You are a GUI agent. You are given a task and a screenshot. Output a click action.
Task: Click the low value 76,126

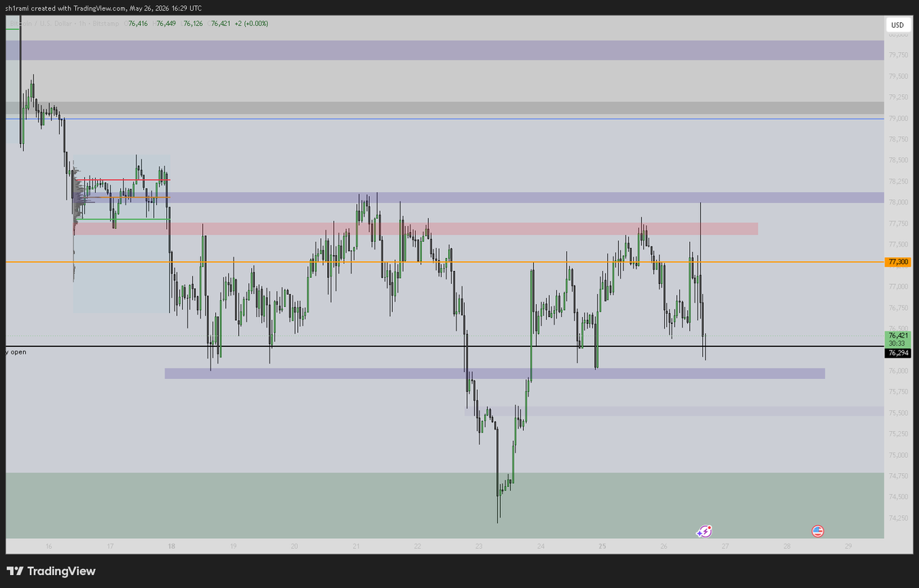(194, 24)
